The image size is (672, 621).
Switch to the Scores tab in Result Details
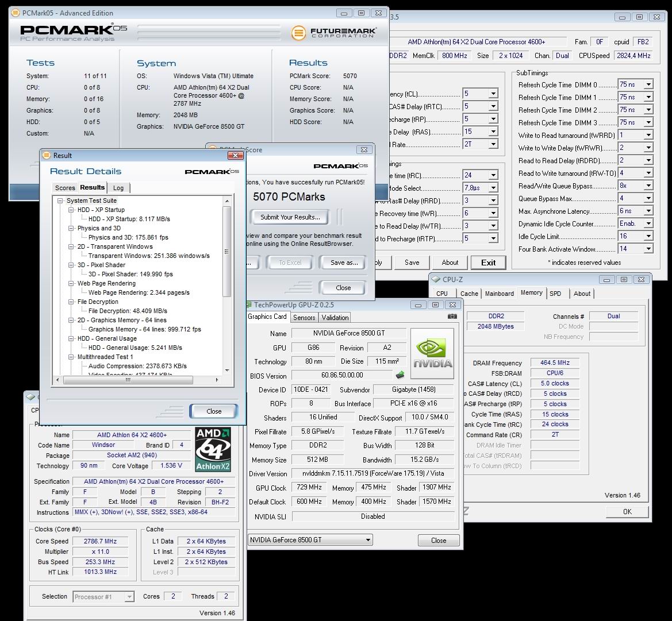65,188
